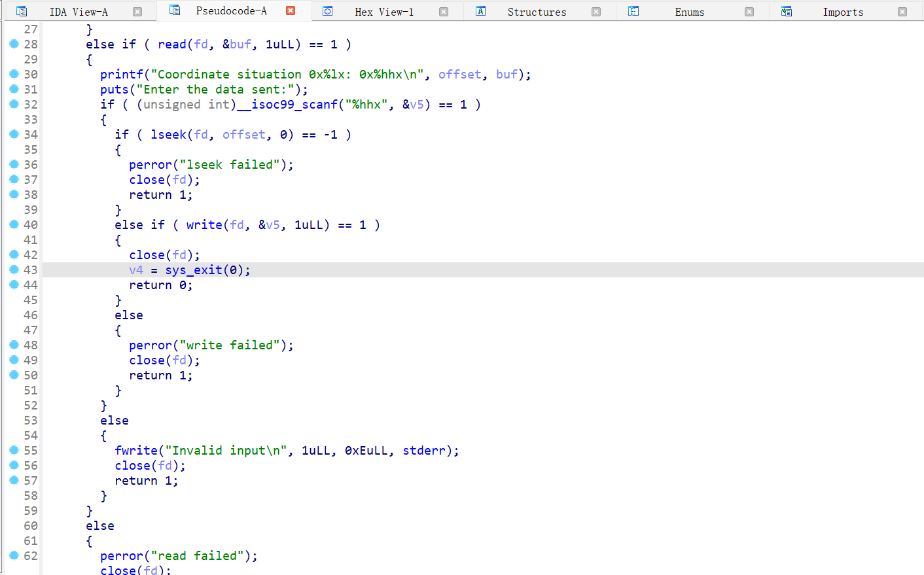
Task: Close the Pseudocode-A tab
Action: tap(291, 10)
